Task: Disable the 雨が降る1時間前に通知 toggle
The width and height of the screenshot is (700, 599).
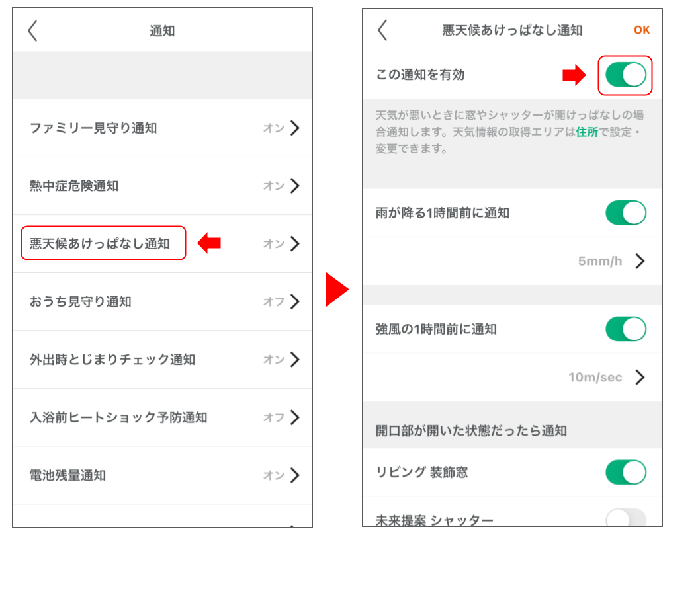Action: (x=625, y=213)
